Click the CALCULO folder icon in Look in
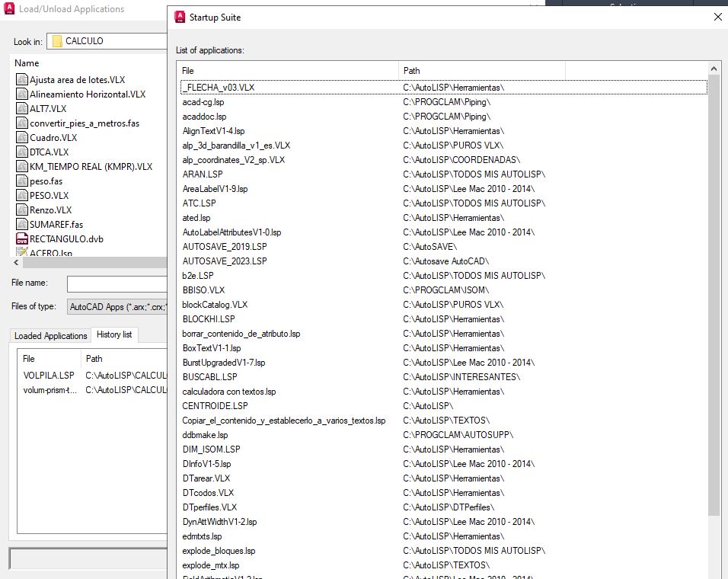The width and height of the screenshot is (728, 579). pyautogui.click(x=57, y=41)
